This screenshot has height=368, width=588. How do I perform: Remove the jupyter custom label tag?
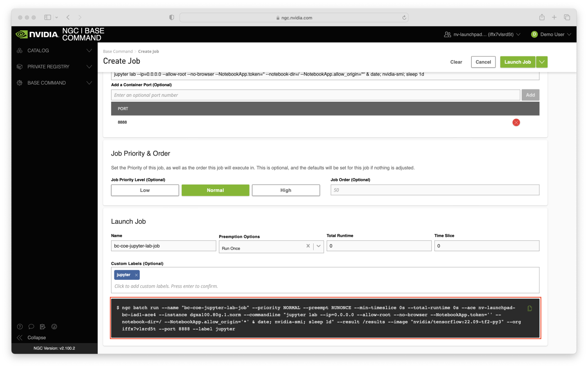point(136,275)
